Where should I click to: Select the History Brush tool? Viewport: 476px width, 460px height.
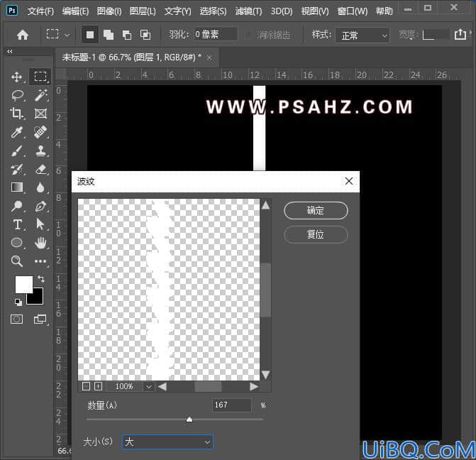17,170
